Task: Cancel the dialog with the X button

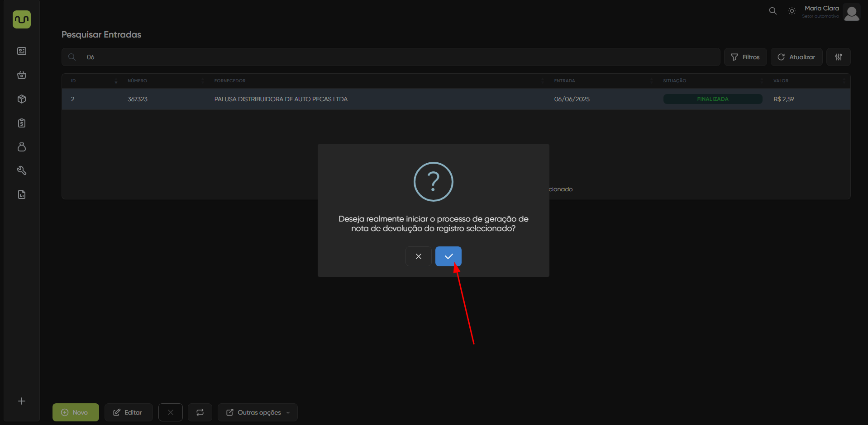Action: click(418, 256)
